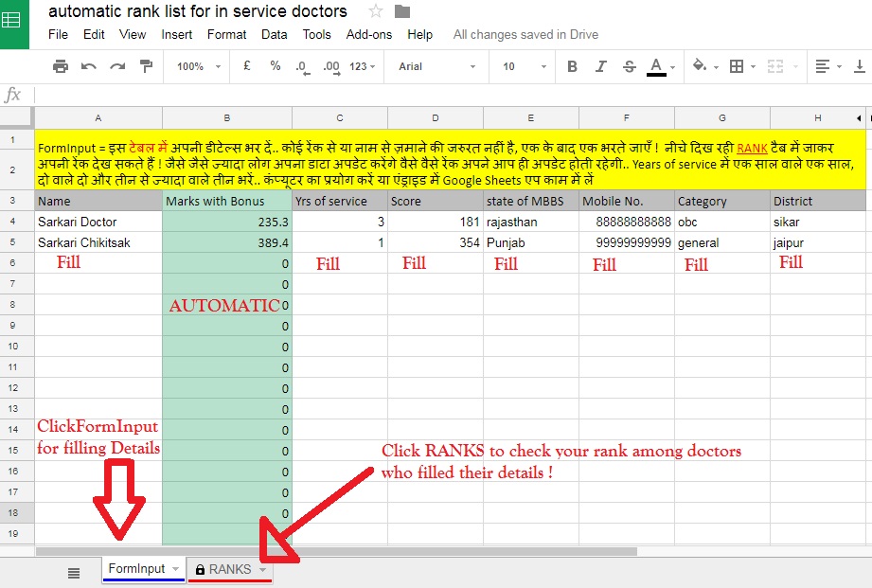Viewport: 872px width, 588px height.
Task: Select the paint format tool
Action: click(146, 66)
